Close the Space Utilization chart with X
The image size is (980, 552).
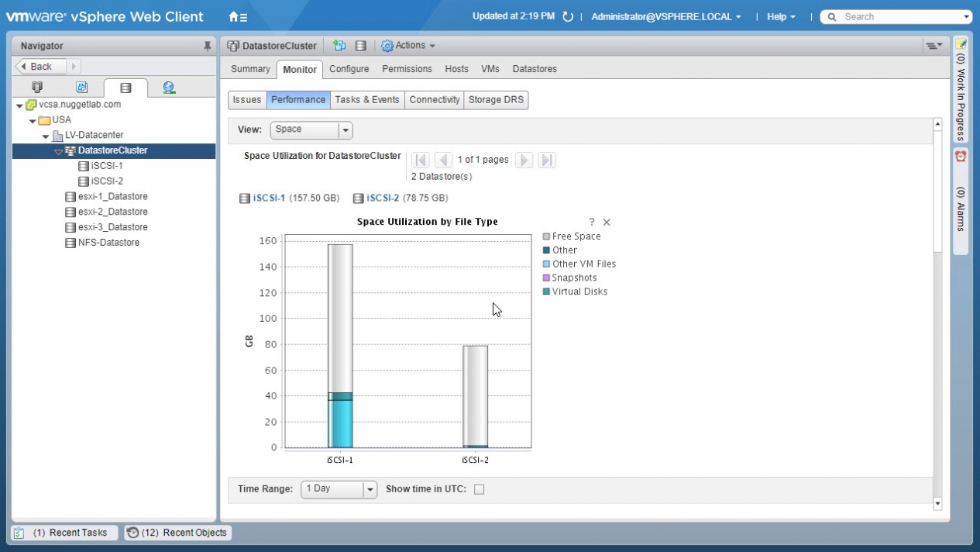coord(607,223)
